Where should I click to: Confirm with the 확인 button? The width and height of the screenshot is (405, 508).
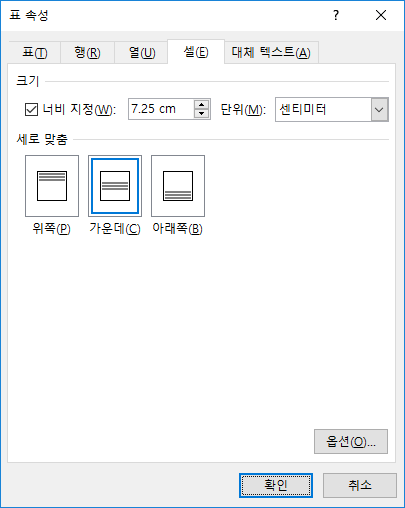coord(276,485)
